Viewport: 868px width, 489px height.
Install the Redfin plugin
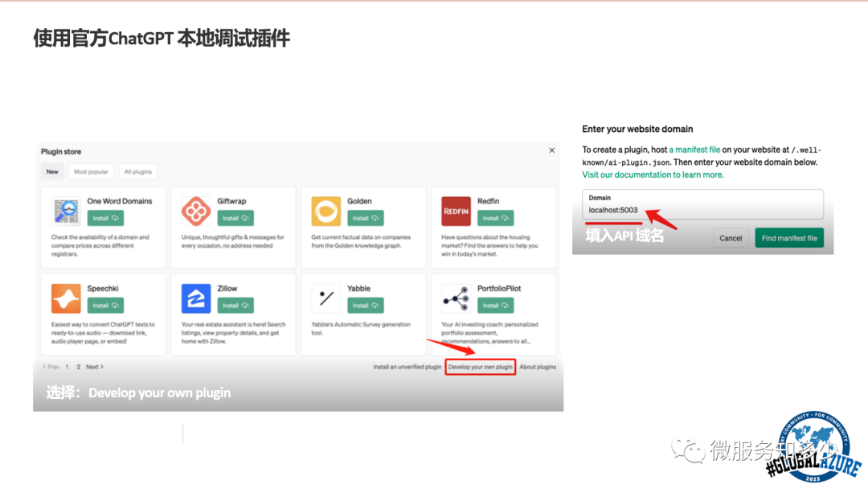495,218
